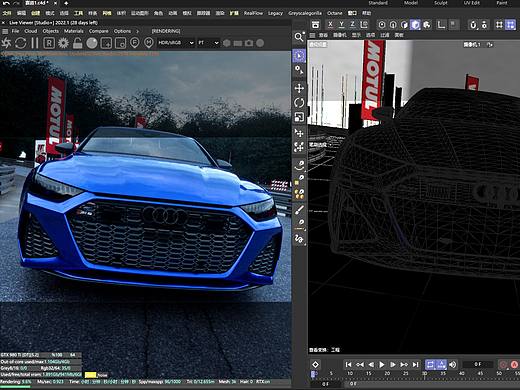
Task: Click the record keyframe diamond icon
Action: pos(315,365)
